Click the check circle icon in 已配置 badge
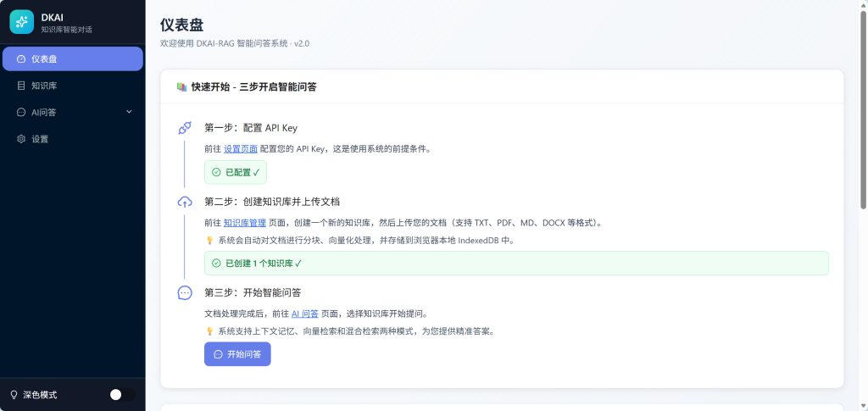The image size is (868, 411). click(216, 173)
